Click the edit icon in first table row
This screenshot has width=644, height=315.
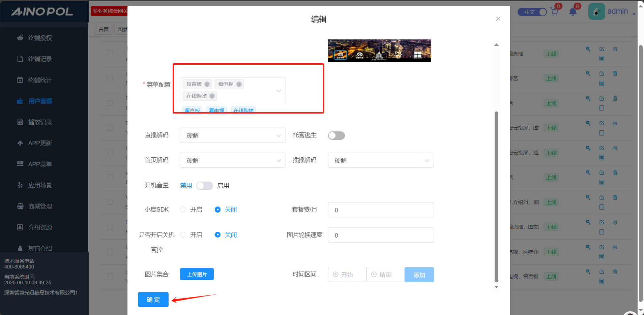tap(602, 49)
